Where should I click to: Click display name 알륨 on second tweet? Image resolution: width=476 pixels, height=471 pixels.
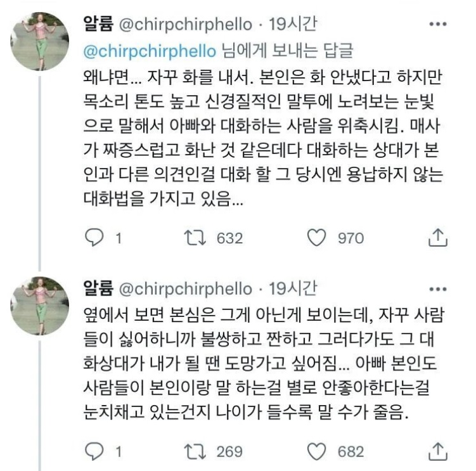coord(98,288)
